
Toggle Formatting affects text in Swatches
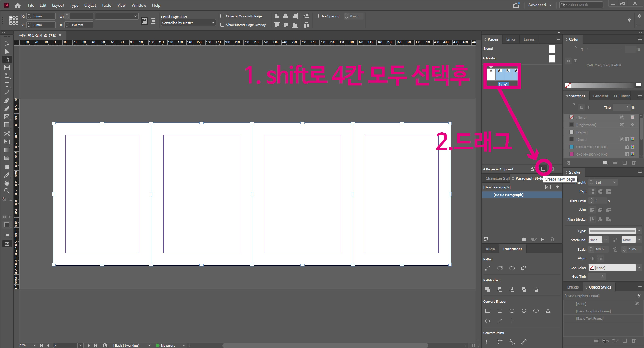(x=588, y=107)
